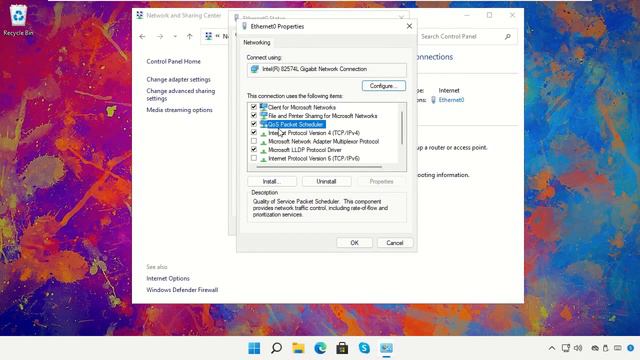Image resolution: width=640 pixels, height=360 pixels.
Task: Open Windows Defender Firewall link
Action: click(x=182, y=290)
